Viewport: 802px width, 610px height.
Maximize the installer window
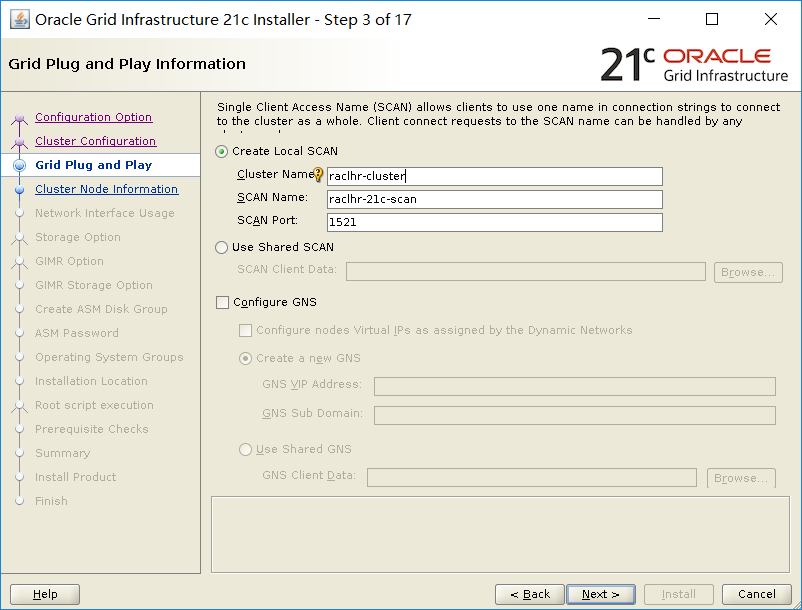pyautogui.click(x=712, y=19)
